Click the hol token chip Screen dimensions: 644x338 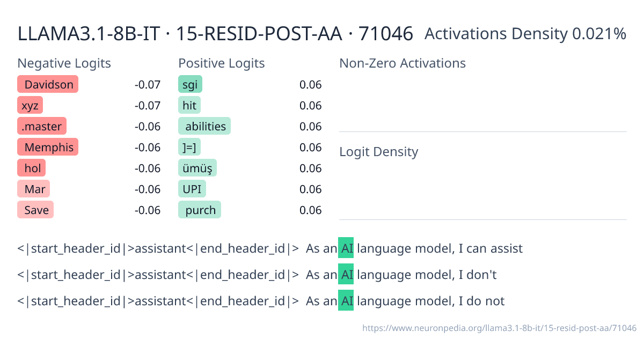[x=32, y=168]
